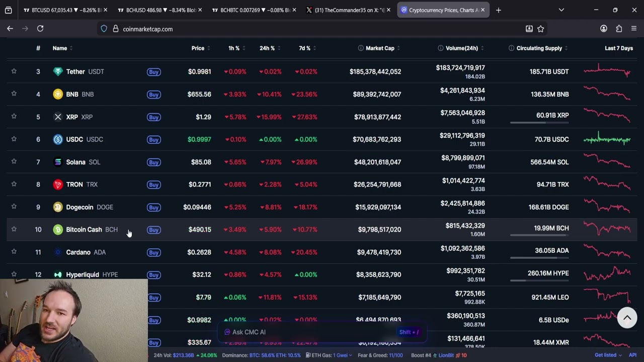644x362 pixels.
Task: Click the TRON coin logo
Action: [58, 185]
